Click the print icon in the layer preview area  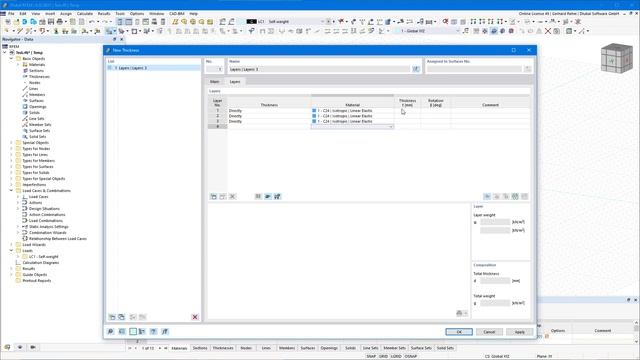point(460,313)
